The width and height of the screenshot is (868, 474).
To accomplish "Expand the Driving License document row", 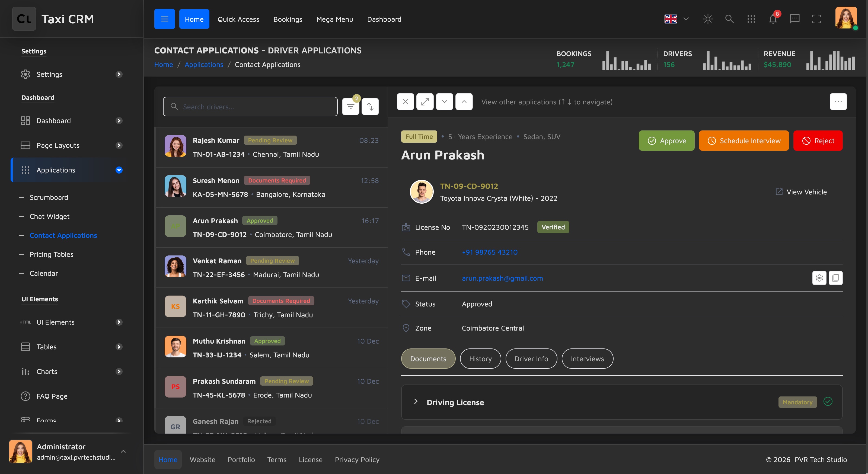I will [621, 402].
